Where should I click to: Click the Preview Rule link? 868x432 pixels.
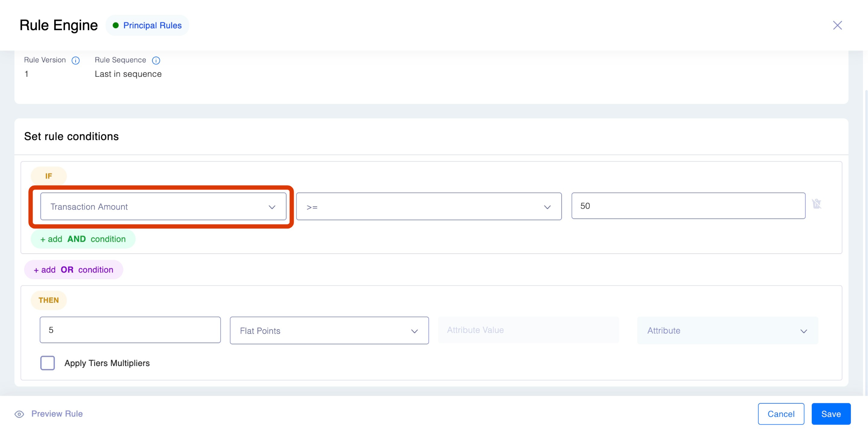[x=57, y=414]
